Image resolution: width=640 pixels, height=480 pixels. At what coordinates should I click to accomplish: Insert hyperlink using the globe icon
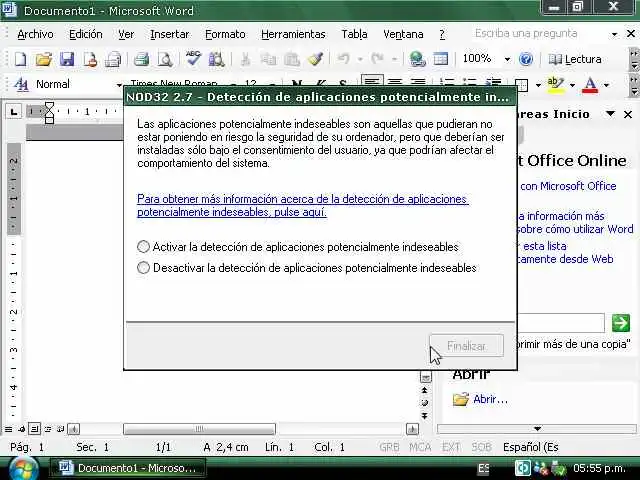pyautogui.click(x=417, y=60)
